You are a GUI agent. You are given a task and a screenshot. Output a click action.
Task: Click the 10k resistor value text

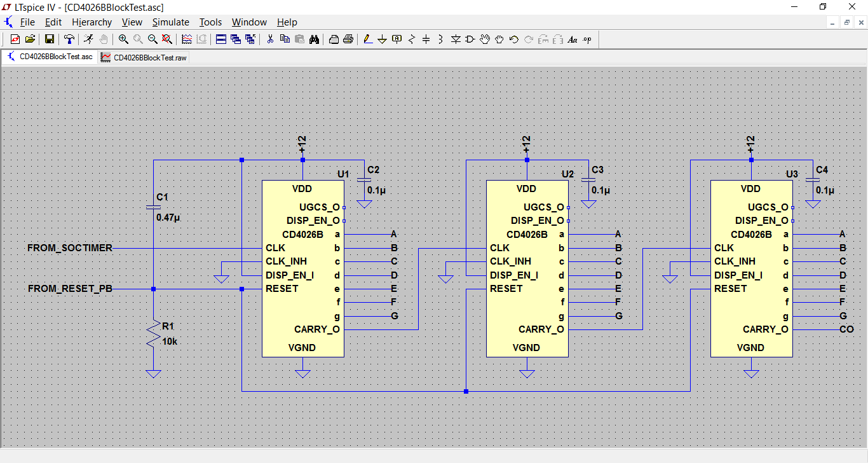(x=170, y=342)
